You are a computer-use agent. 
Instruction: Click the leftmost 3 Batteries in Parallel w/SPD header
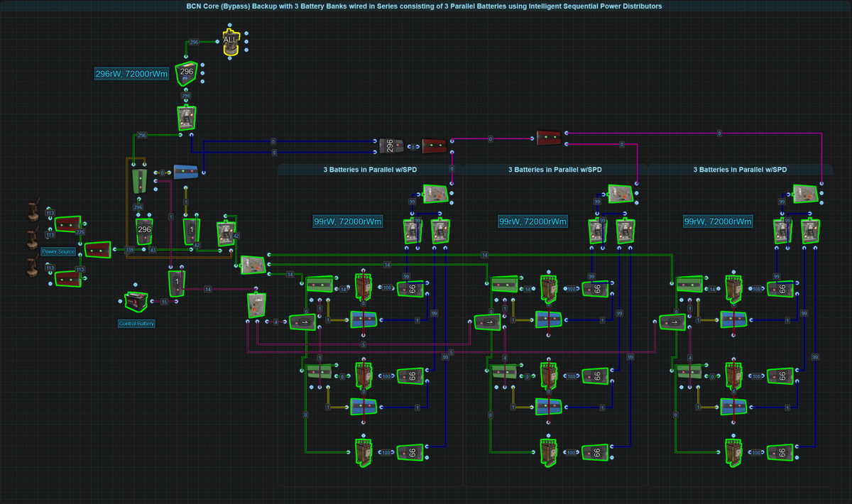370,170
